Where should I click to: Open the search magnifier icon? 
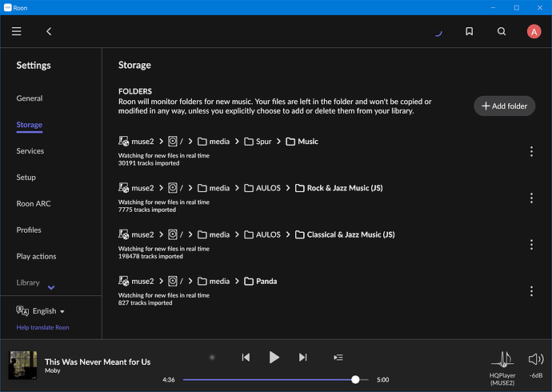tap(502, 31)
